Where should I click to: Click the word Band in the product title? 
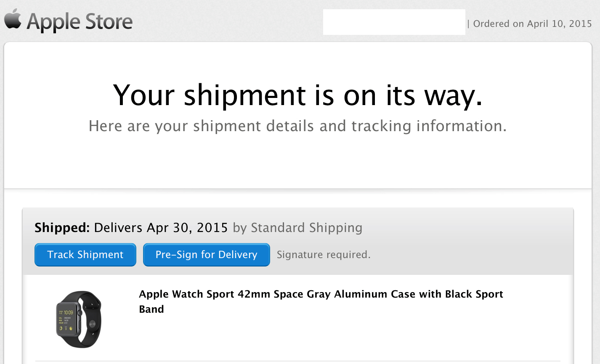tap(151, 309)
